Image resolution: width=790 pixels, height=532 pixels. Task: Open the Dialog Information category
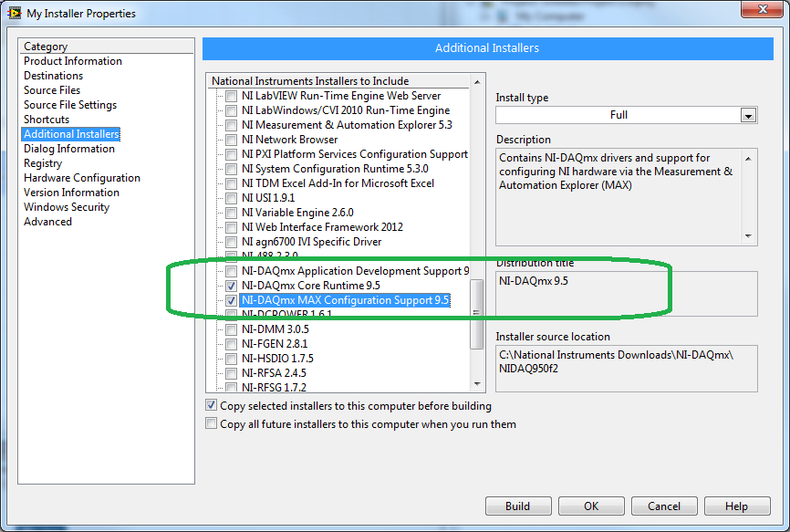pyautogui.click(x=69, y=149)
